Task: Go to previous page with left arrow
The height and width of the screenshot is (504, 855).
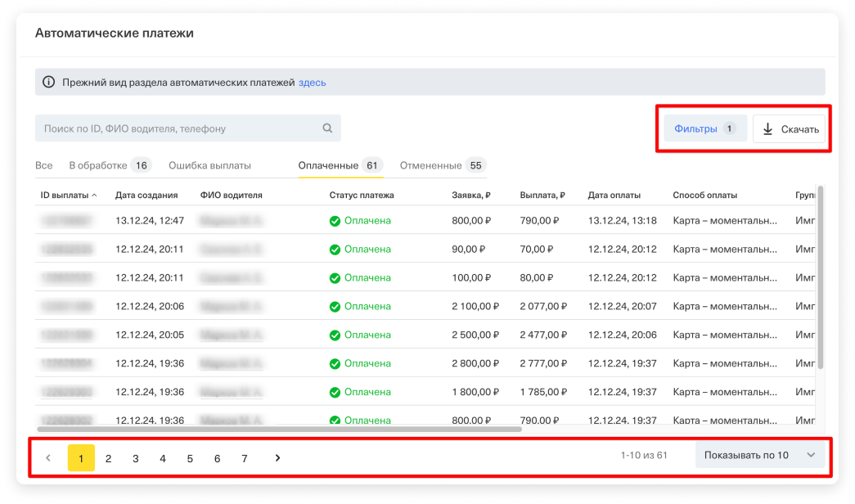Action: [x=48, y=458]
